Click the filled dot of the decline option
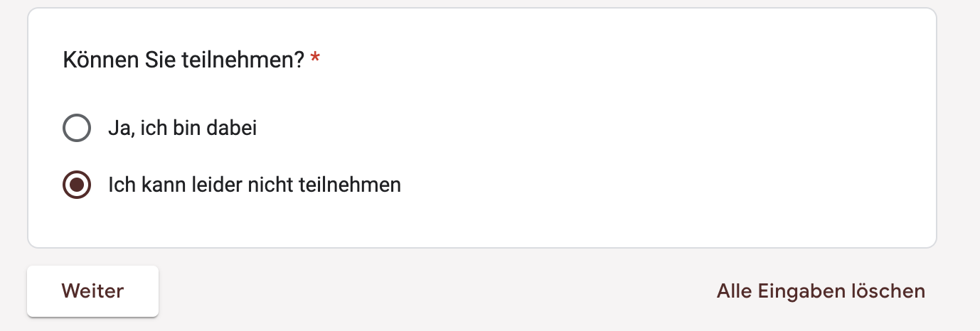Image resolution: width=980 pixels, height=331 pixels. click(x=77, y=185)
